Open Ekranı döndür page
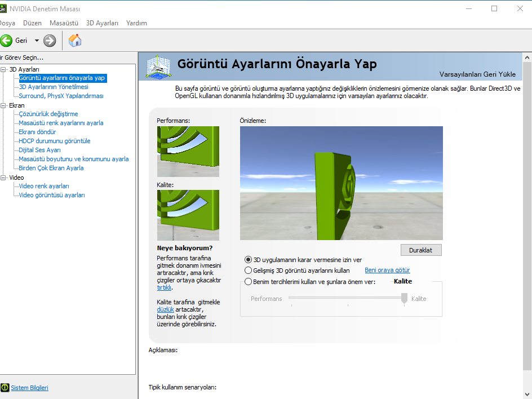The width and height of the screenshot is (532, 399). tap(37, 132)
